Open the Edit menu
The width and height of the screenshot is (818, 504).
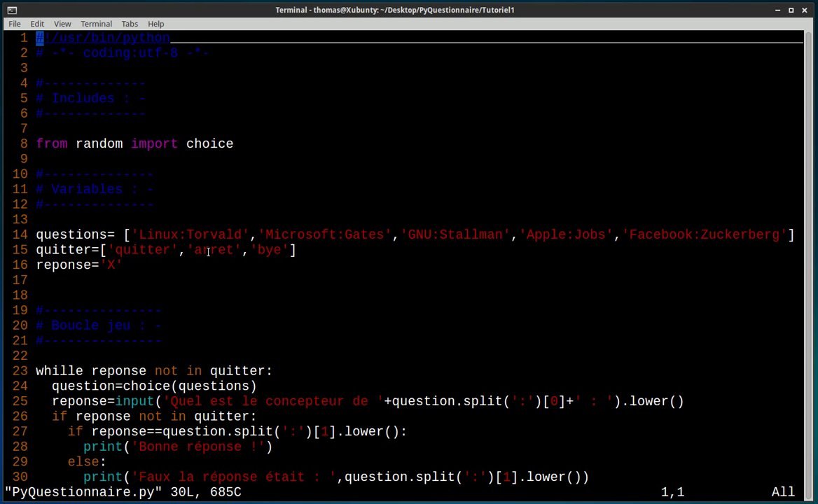[x=37, y=24]
